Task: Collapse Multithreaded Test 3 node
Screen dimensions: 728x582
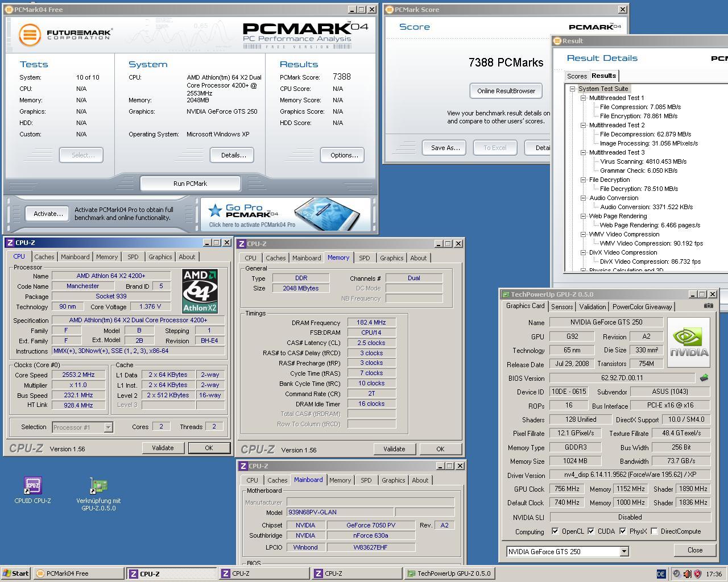Action: click(583, 152)
